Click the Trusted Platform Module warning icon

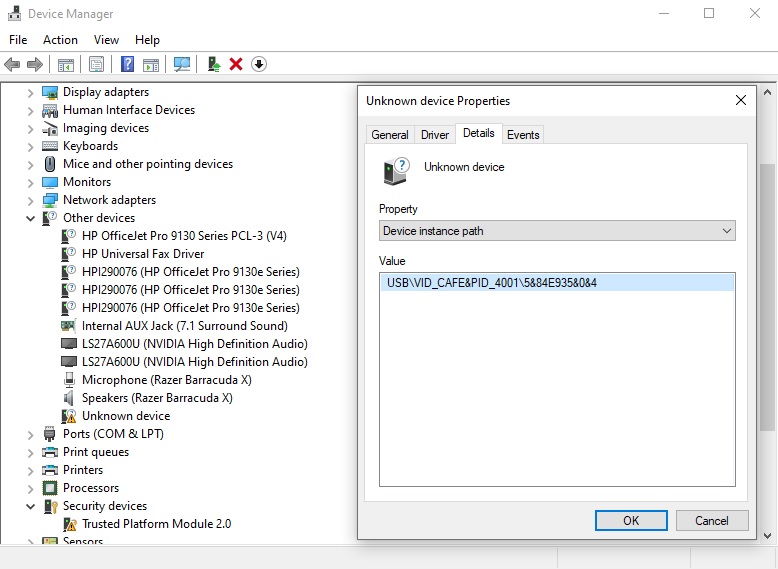70,524
